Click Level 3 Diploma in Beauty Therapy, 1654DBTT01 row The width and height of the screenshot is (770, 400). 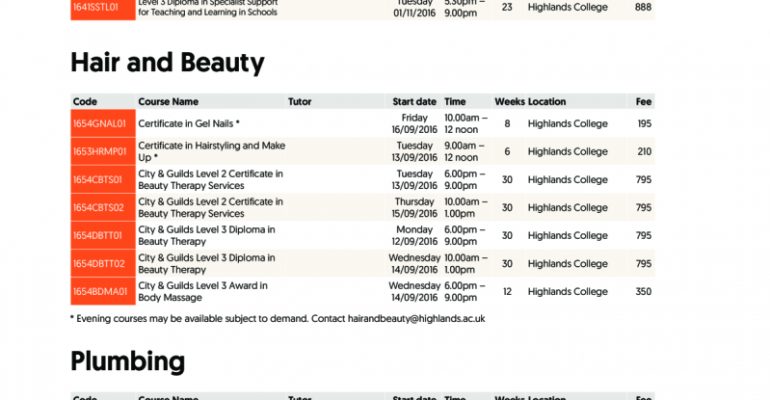207,236
